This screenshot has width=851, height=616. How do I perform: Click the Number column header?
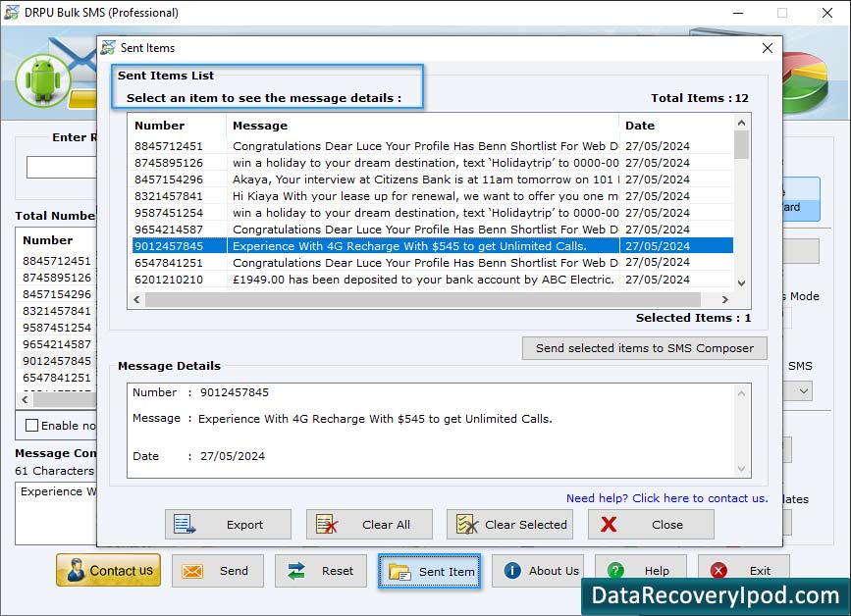pyautogui.click(x=160, y=126)
